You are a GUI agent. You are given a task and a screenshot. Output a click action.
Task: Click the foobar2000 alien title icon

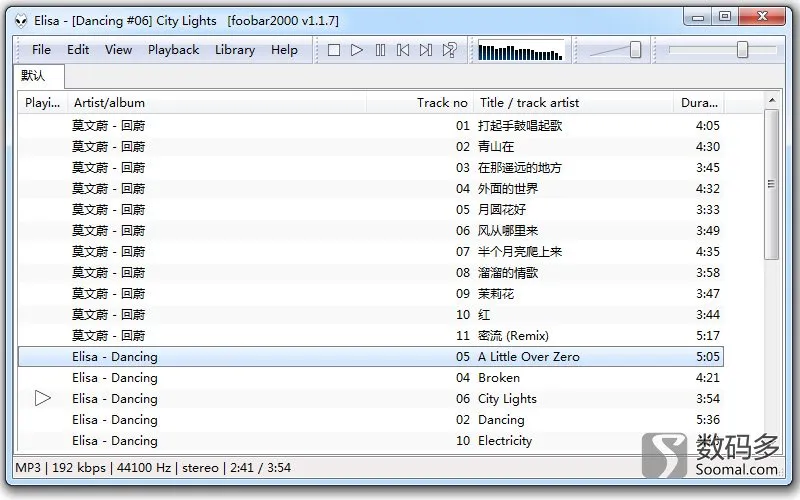[20, 21]
